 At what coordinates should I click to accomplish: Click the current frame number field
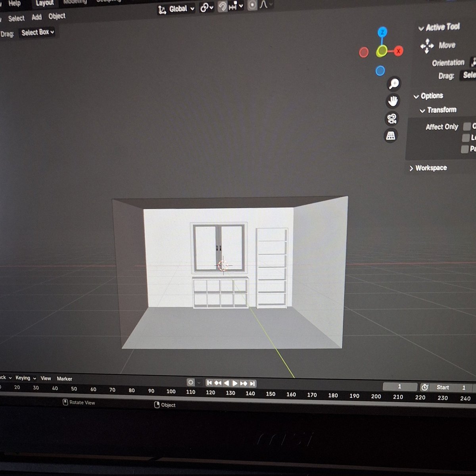pos(399,387)
